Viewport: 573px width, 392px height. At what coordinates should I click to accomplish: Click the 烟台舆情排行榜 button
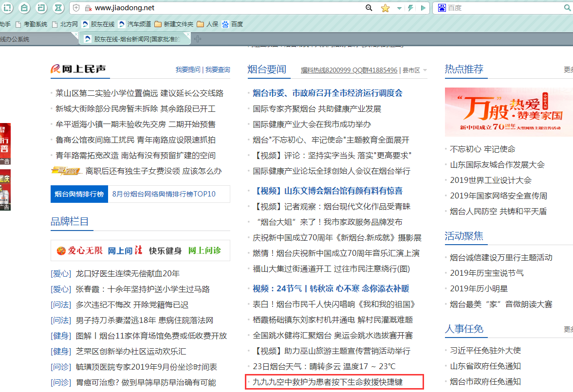[79, 194]
